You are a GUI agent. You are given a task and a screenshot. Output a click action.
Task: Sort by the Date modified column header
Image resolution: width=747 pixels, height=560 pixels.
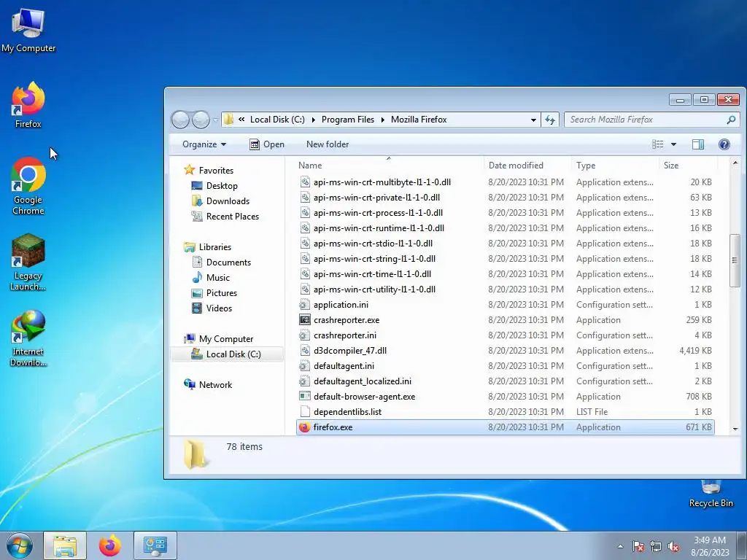(x=527, y=166)
